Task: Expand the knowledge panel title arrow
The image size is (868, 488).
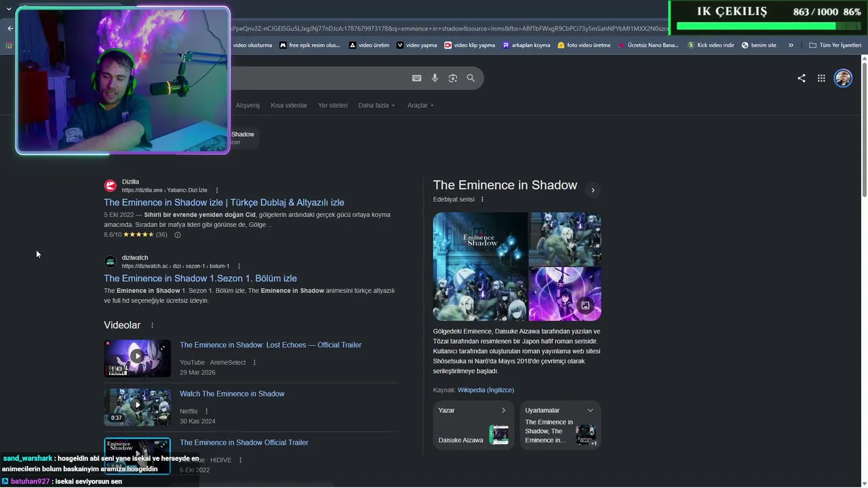Action: (593, 190)
